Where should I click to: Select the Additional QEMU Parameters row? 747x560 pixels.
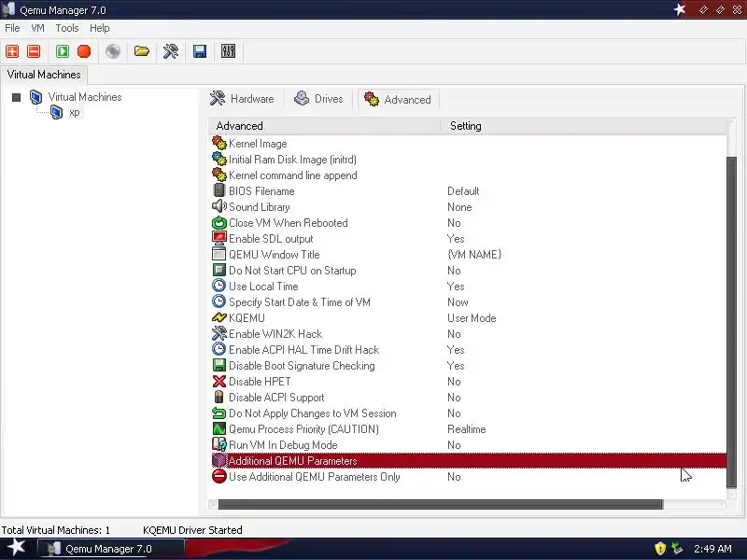point(469,460)
